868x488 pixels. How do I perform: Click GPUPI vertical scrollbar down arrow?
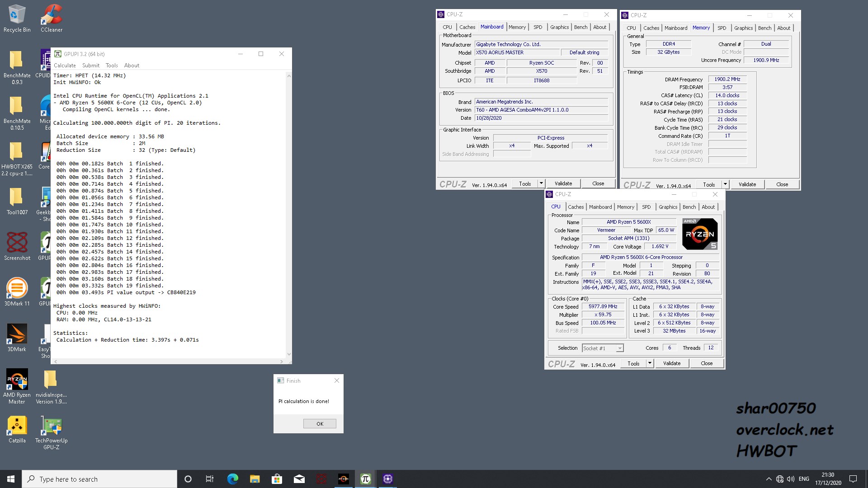289,354
